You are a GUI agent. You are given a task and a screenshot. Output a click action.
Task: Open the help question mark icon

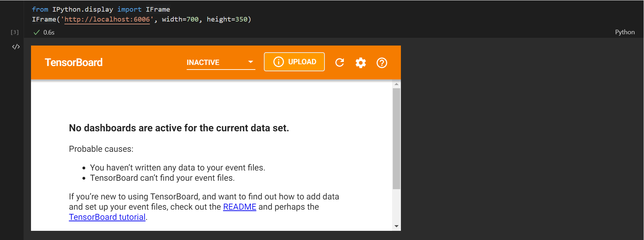382,63
